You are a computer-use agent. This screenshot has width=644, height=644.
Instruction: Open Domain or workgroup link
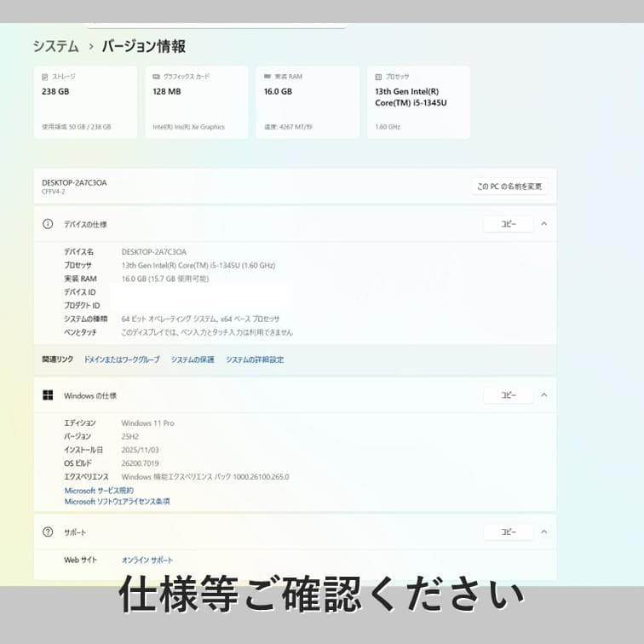122,359
